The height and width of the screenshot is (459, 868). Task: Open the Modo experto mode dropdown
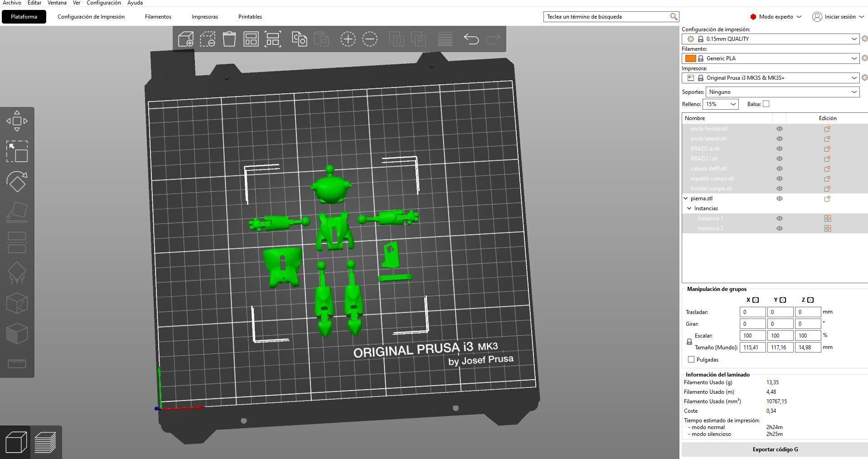[x=776, y=17]
